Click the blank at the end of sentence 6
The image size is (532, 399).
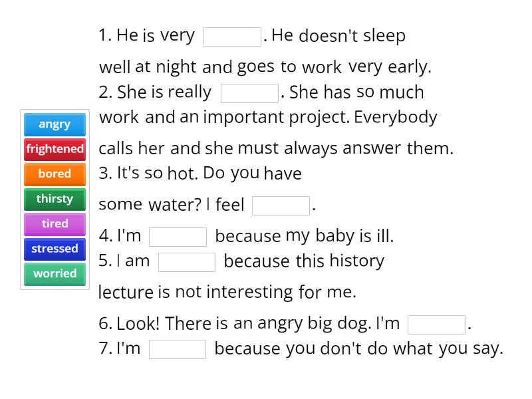pos(436,325)
